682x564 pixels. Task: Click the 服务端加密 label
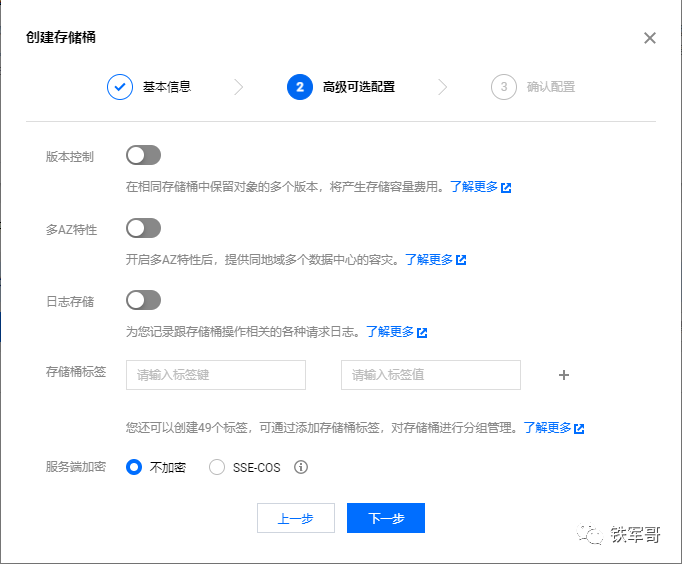[76, 467]
